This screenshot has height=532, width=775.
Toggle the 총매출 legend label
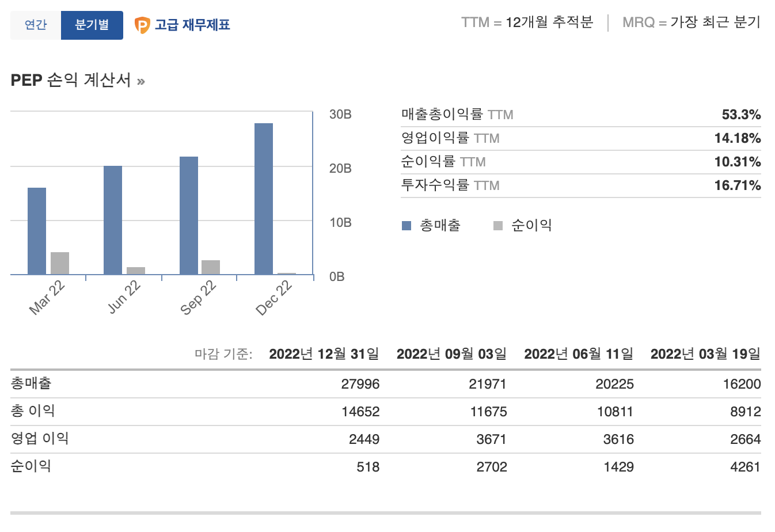coord(440,226)
